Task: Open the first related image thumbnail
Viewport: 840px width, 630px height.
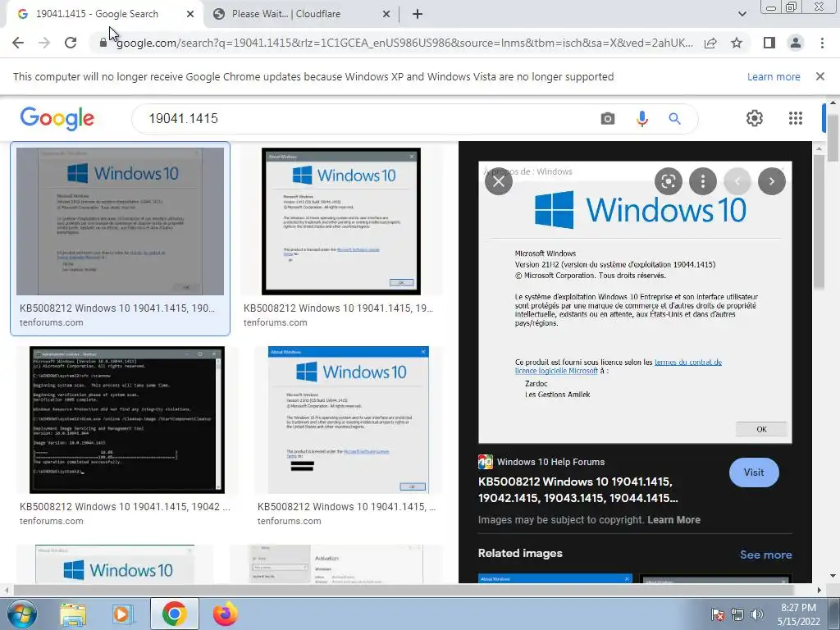Action: (555, 578)
